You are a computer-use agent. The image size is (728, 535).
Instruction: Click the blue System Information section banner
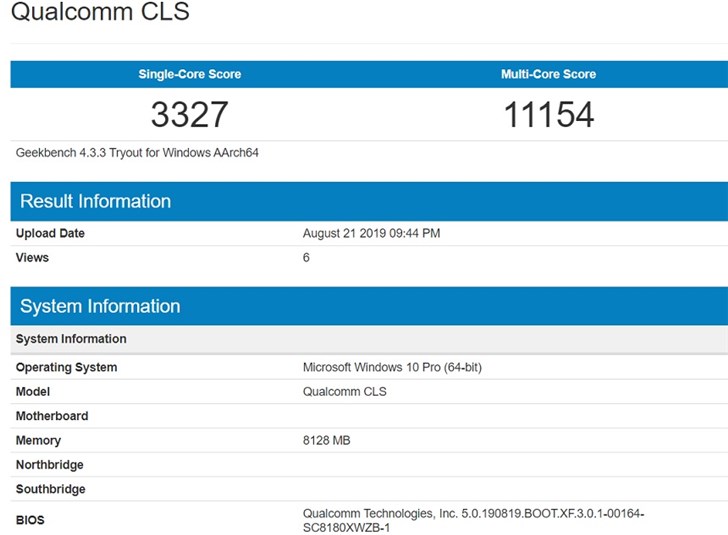coord(369,307)
